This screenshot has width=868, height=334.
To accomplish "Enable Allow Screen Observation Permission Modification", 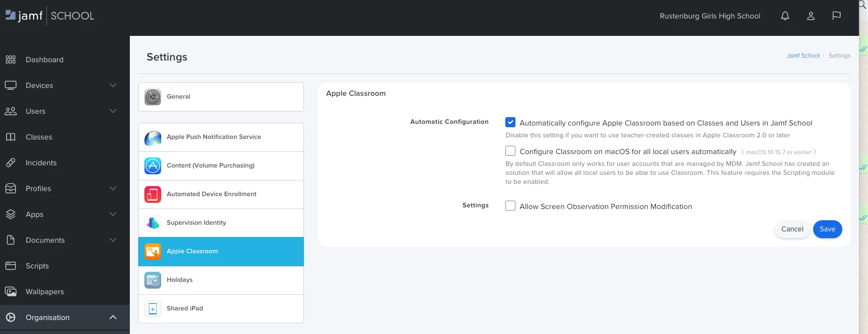I will (510, 206).
